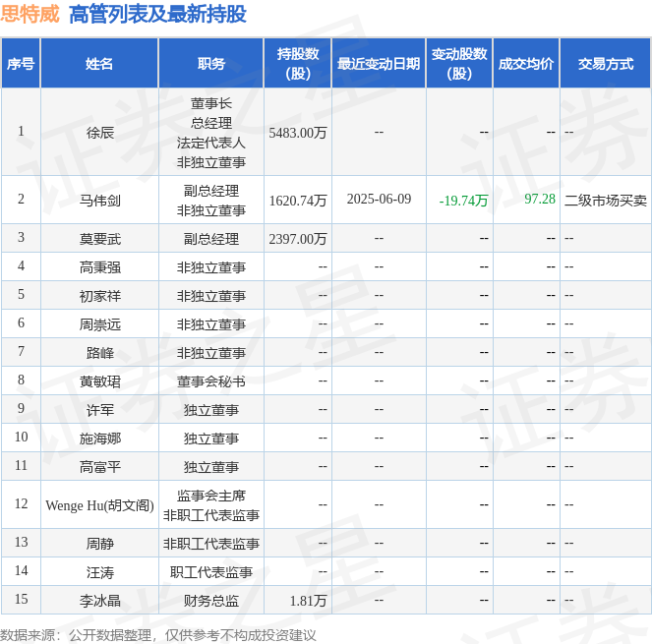Select the name 黄敏珺
Image resolution: width=652 pixels, height=644 pixels.
pos(99,381)
